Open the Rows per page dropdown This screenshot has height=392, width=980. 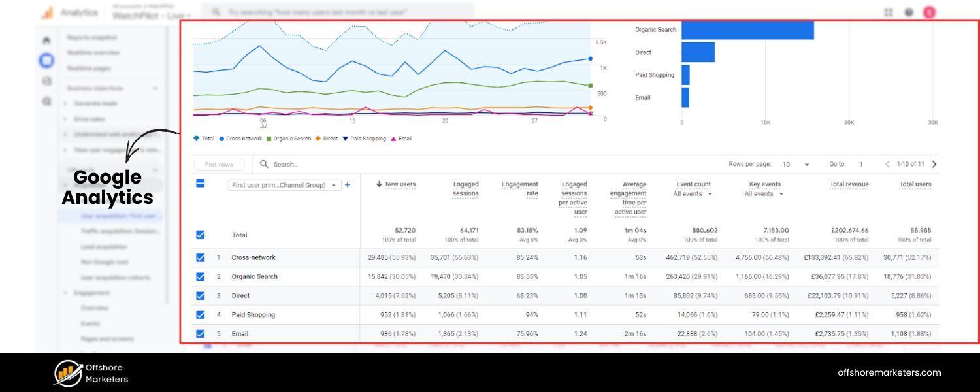[808, 164]
